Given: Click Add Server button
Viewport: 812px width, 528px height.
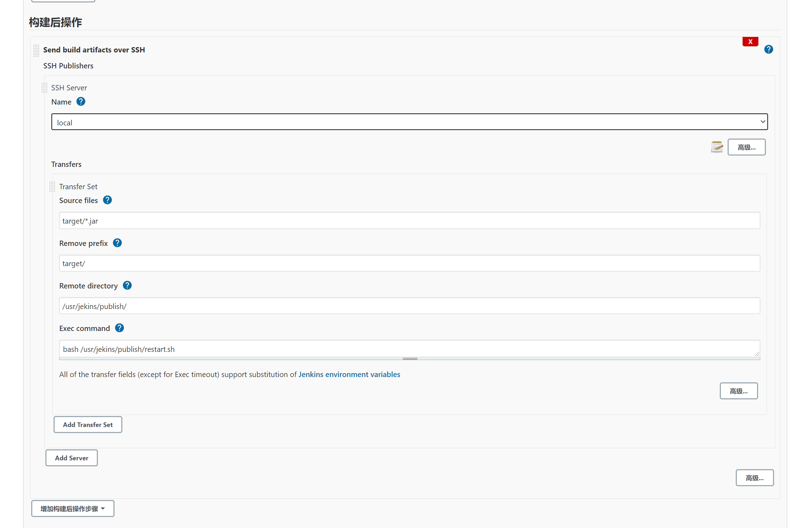Looking at the screenshot, I should [x=72, y=458].
